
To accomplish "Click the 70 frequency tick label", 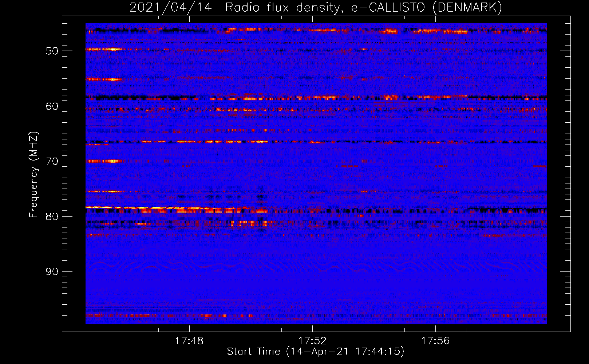I will pos(52,161).
